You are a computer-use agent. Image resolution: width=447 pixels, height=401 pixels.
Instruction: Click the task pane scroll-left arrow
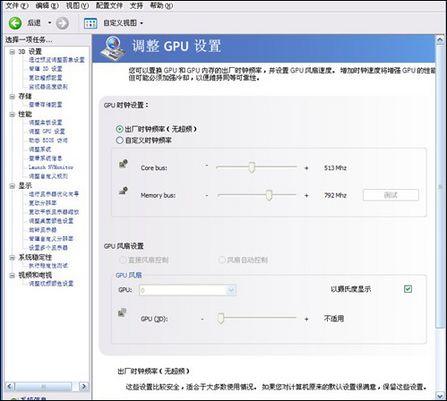[10, 387]
